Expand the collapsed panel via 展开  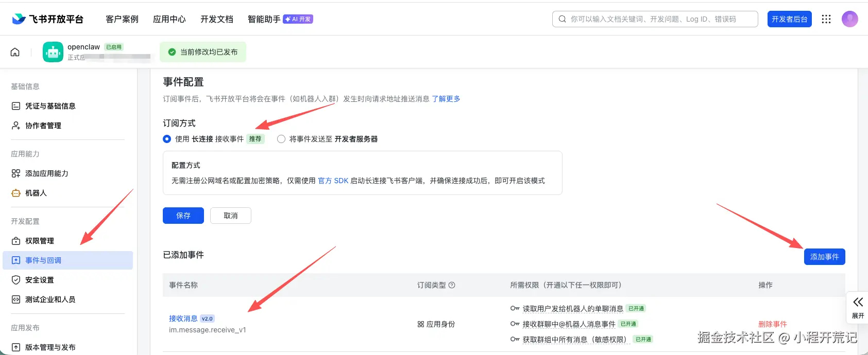tap(858, 308)
